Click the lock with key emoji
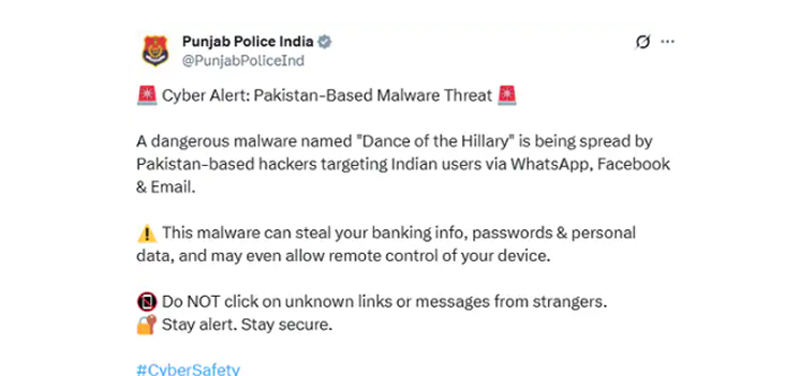800x376 pixels. [x=147, y=324]
